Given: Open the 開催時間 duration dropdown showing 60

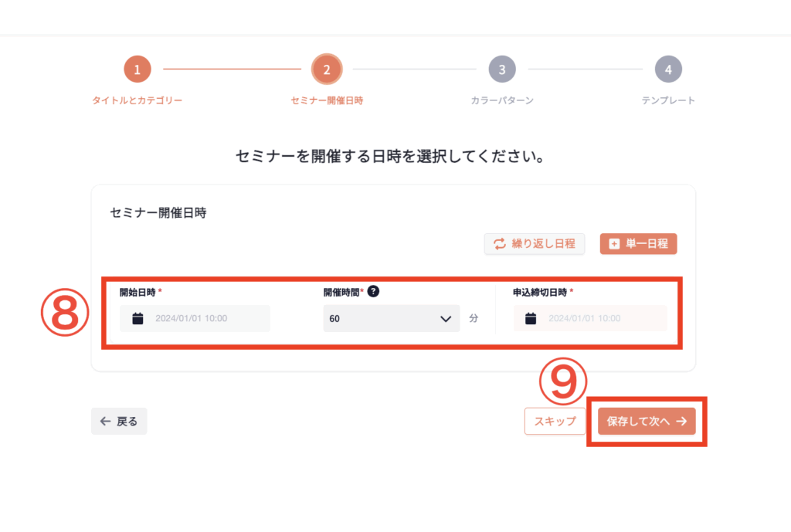Looking at the screenshot, I should (x=382, y=318).
